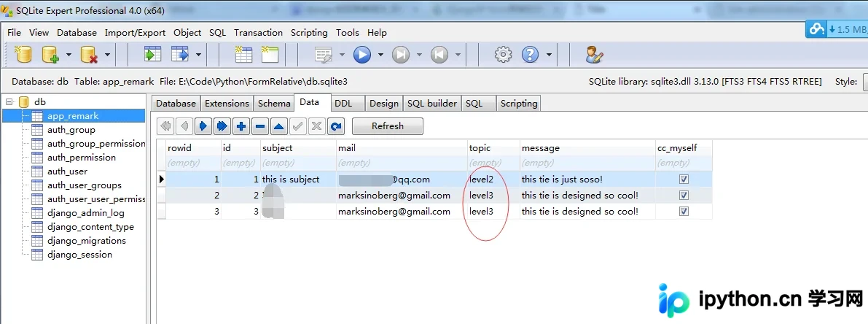Open the File menu
This screenshot has width=868, height=324.
15,33
